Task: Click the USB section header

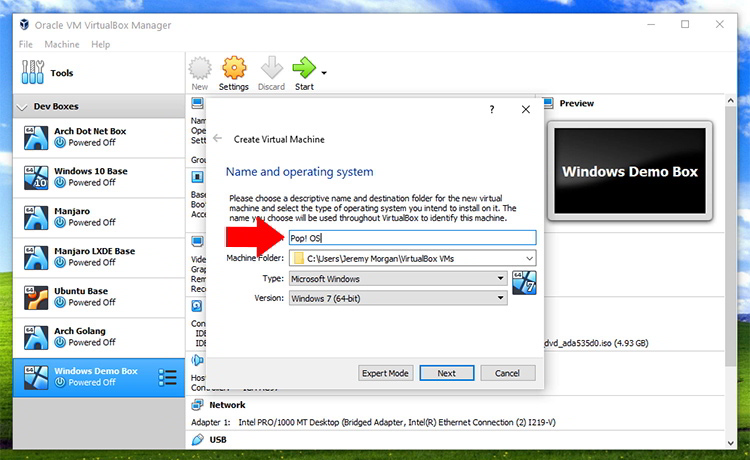Action: tap(218, 439)
